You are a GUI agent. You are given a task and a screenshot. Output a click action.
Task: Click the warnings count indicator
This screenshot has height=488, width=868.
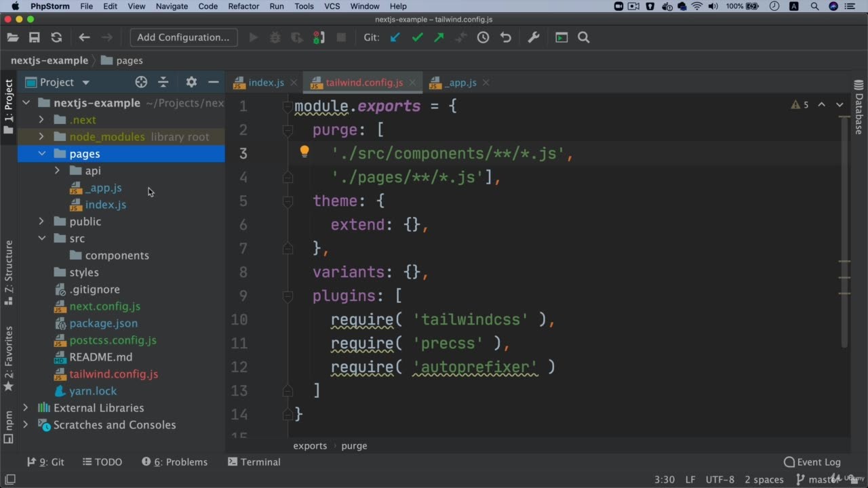point(800,105)
